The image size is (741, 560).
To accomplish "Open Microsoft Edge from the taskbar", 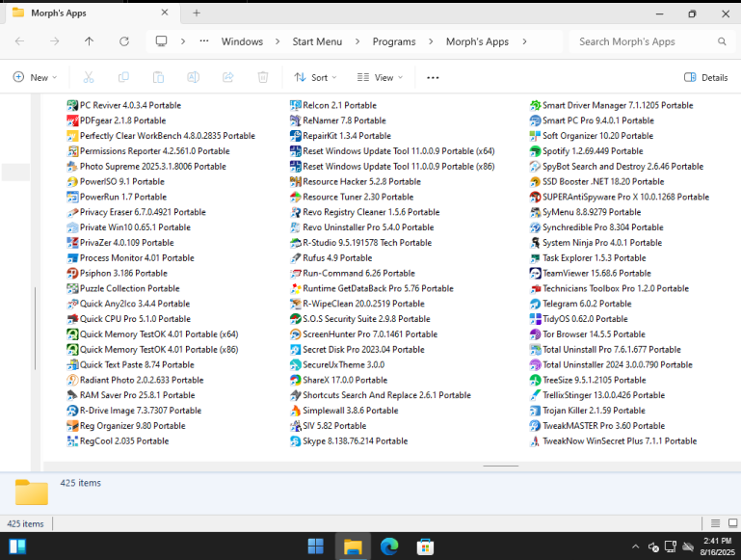I will 389,547.
